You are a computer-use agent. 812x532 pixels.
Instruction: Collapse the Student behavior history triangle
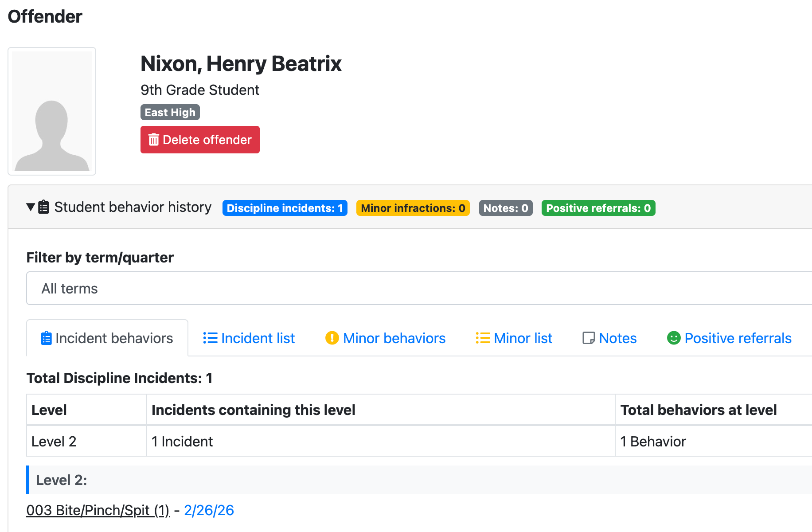(x=31, y=207)
